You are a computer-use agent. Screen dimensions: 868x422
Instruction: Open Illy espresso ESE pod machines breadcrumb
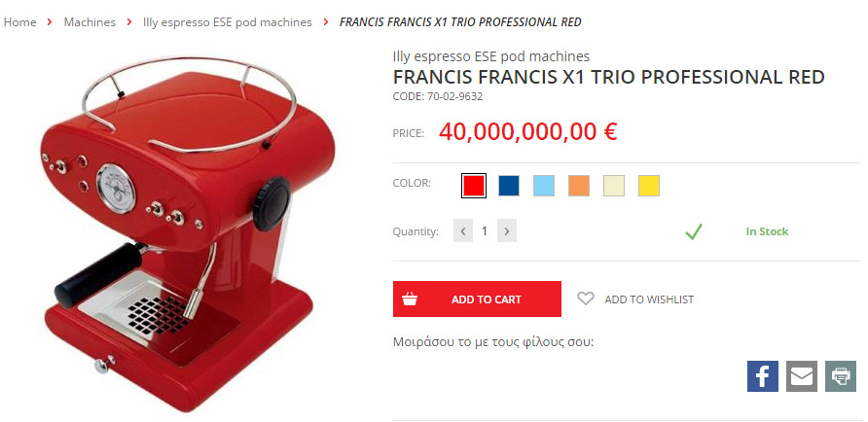[228, 22]
